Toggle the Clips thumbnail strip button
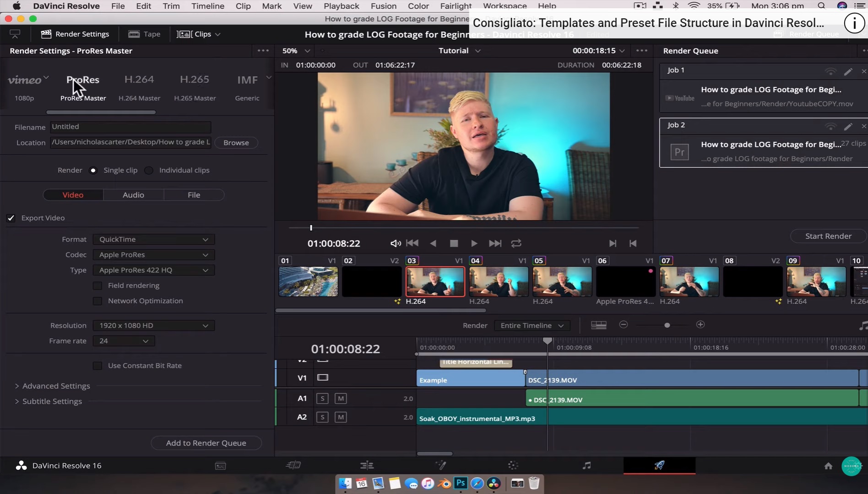 (x=198, y=34)
